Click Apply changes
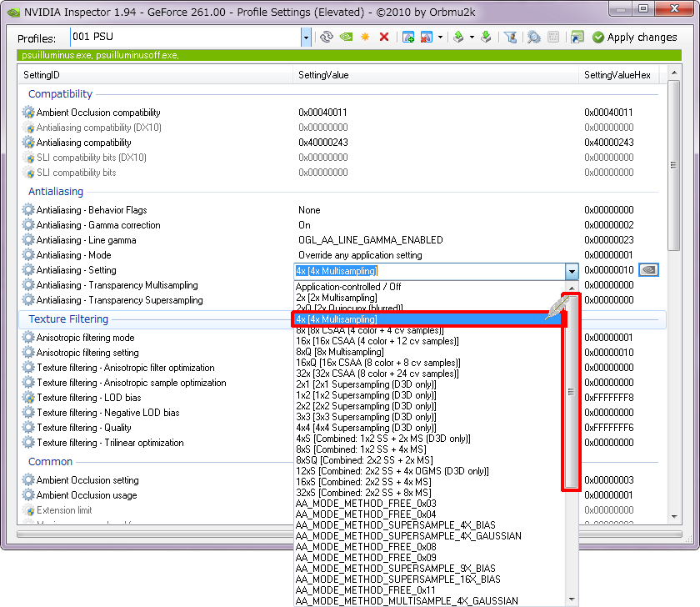 click(634, 38)
